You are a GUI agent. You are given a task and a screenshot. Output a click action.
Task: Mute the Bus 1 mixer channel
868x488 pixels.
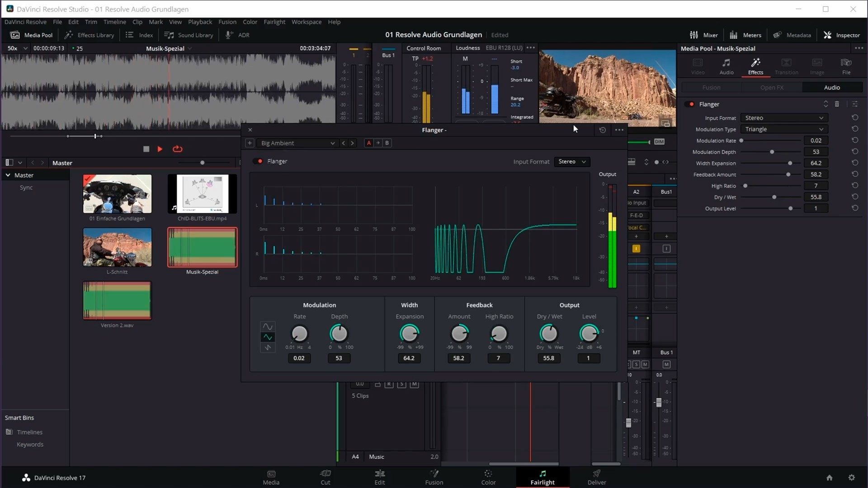point(666,364)
